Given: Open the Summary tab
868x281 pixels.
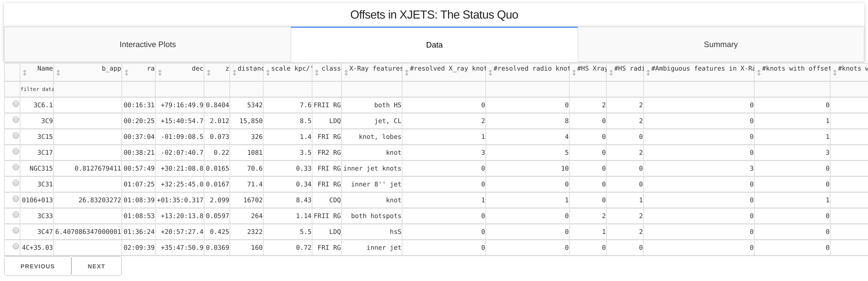Looking at the screenshot, I should [721, 44].
